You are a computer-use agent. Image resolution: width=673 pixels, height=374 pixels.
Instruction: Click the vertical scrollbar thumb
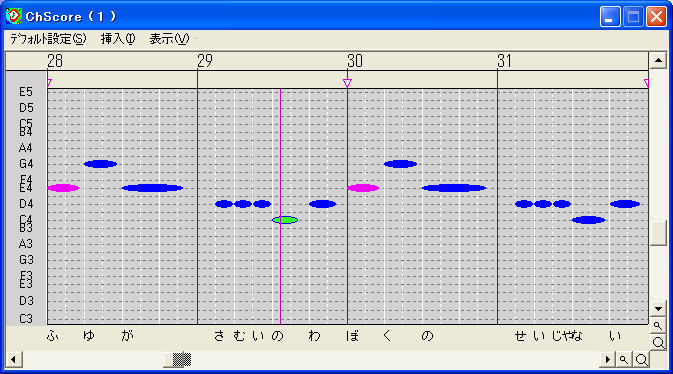tap(658, 233)
